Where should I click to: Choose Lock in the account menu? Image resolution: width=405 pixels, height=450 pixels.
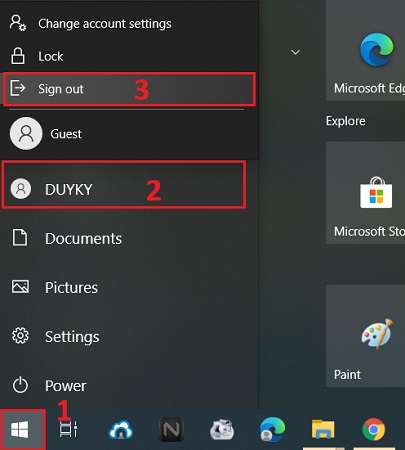[x=129, y=56]
